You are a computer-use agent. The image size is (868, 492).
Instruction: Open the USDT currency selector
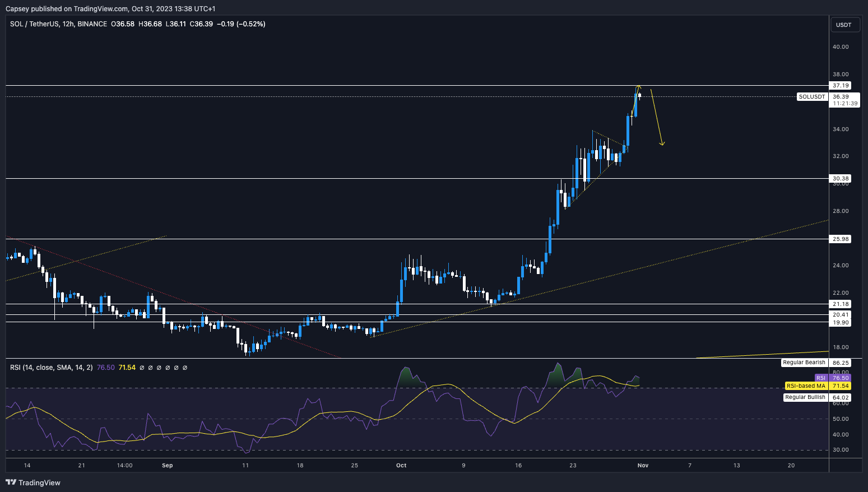coord(843,25)
